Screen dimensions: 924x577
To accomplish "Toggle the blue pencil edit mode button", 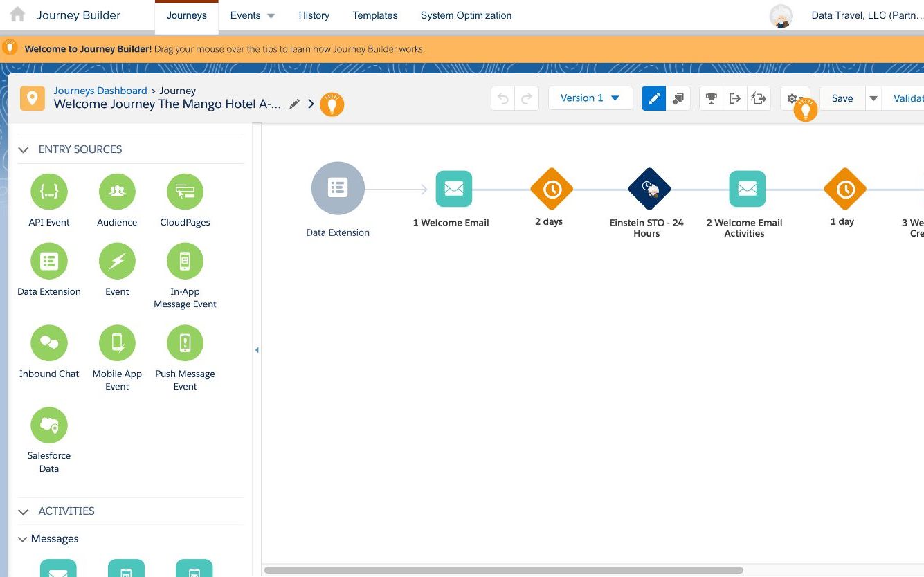I will coord(654,98).
